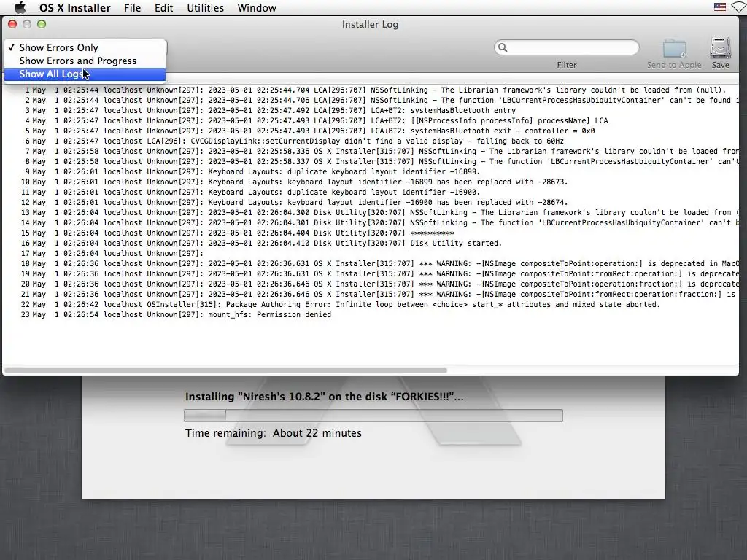Screen dimensions: 747x560
Task: Open the Utilities menu
Action: pos(205,8)
